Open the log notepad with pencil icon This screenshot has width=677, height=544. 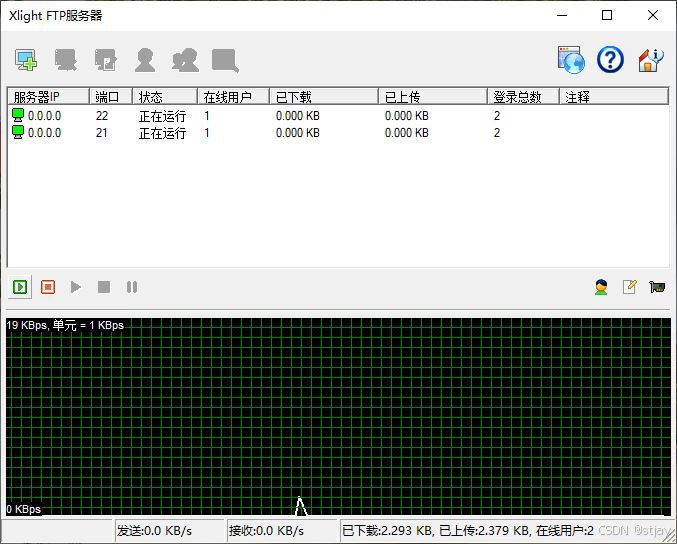coord(629,287)
